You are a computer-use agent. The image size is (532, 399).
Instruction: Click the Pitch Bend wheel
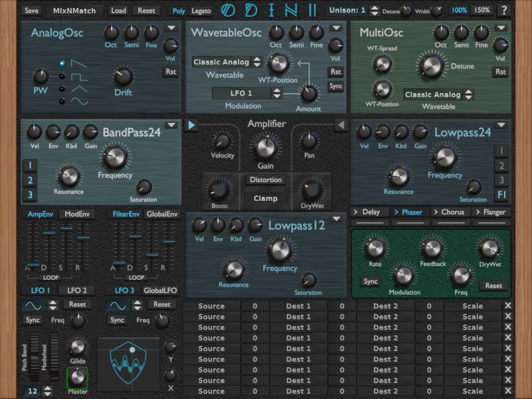(x=35, y=356)
